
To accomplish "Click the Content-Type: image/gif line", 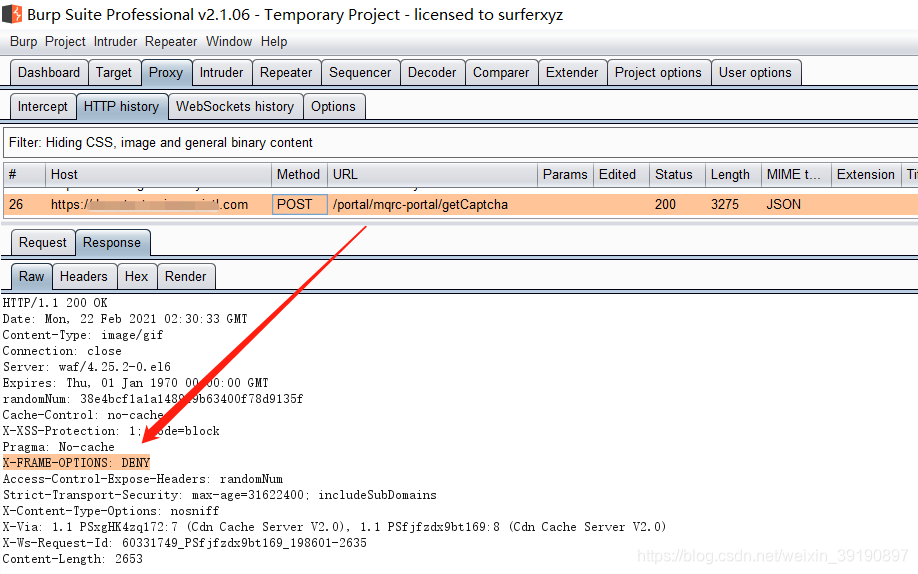I will (x=83, y=335).
